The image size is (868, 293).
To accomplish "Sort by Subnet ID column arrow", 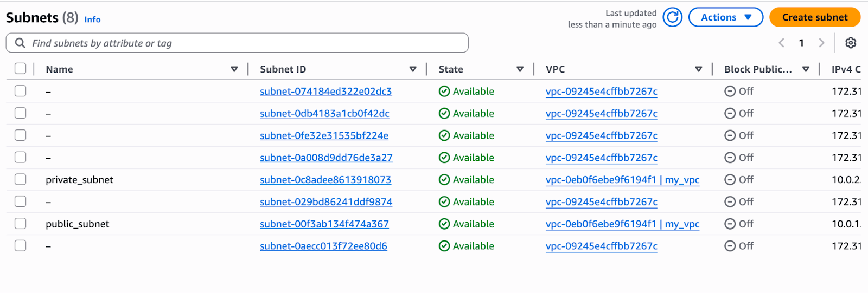I will 413,69.
